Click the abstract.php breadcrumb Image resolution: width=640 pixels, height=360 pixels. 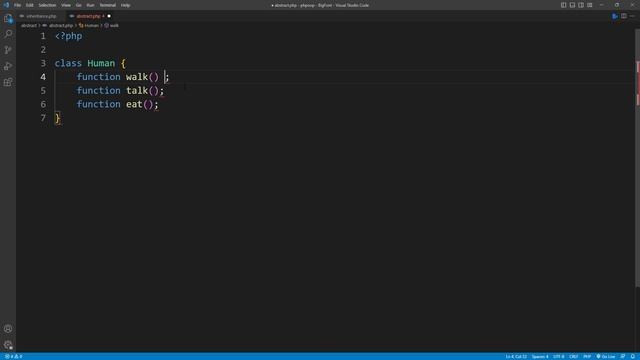pos(60,25)
